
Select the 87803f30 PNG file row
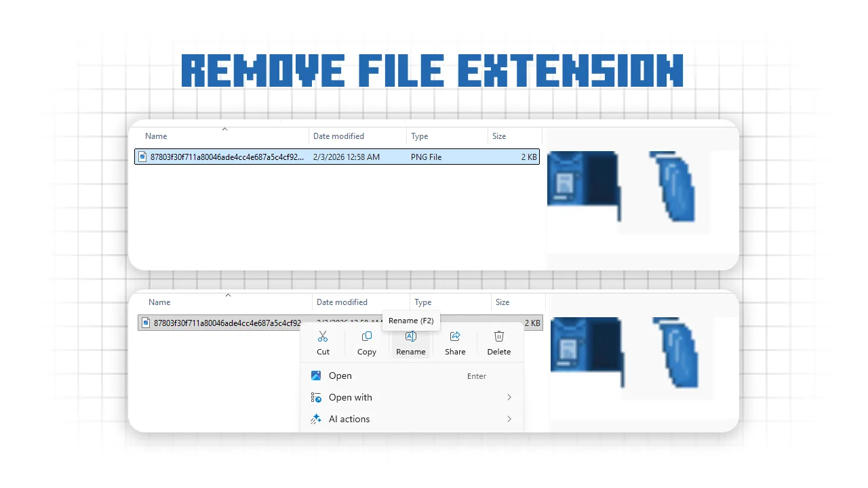pyautogui.click(x=271, y=157)
